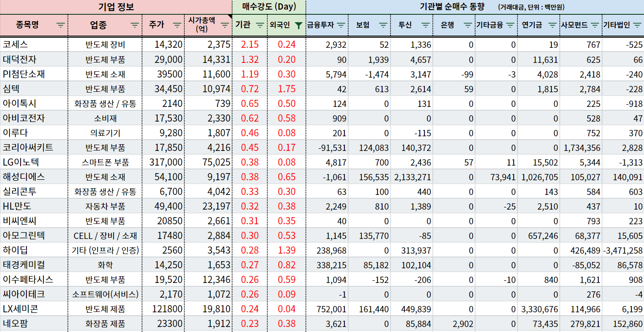Open the 기관 filter icon
The width and height of the screenshot is (644, 332).
[260, 25]
